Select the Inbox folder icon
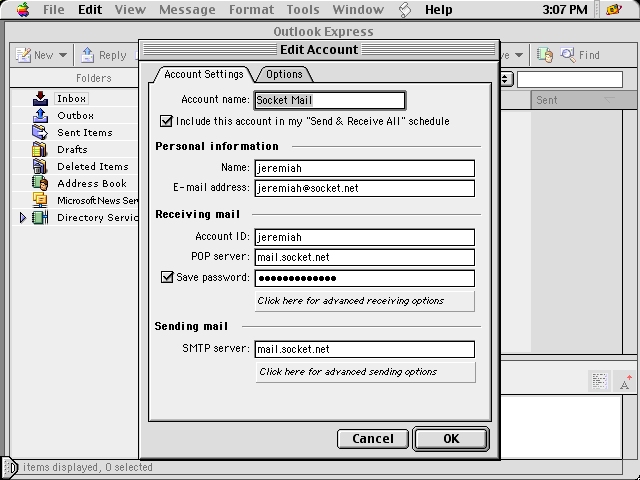Screen dimensions: 640x480 coord(40,98)
